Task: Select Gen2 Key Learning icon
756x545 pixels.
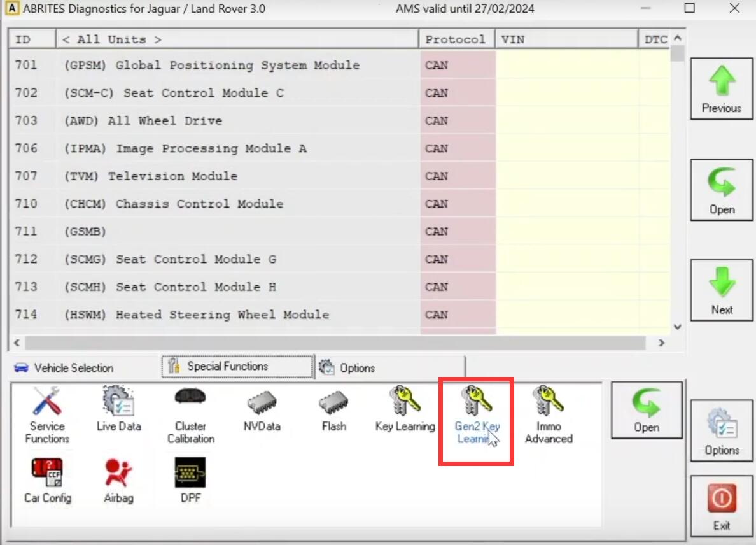Action: click(x=477, y=414)
